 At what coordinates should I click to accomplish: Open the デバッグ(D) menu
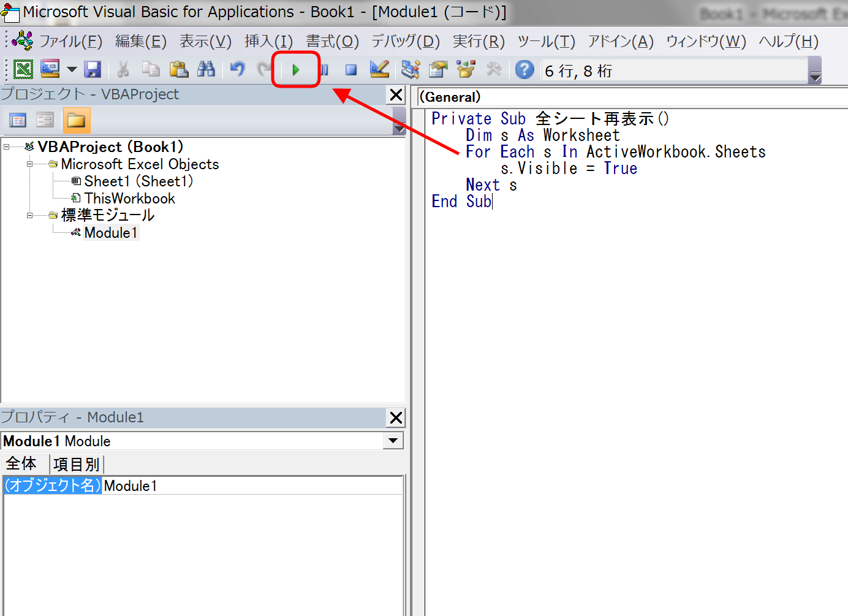tap(406, 41)
